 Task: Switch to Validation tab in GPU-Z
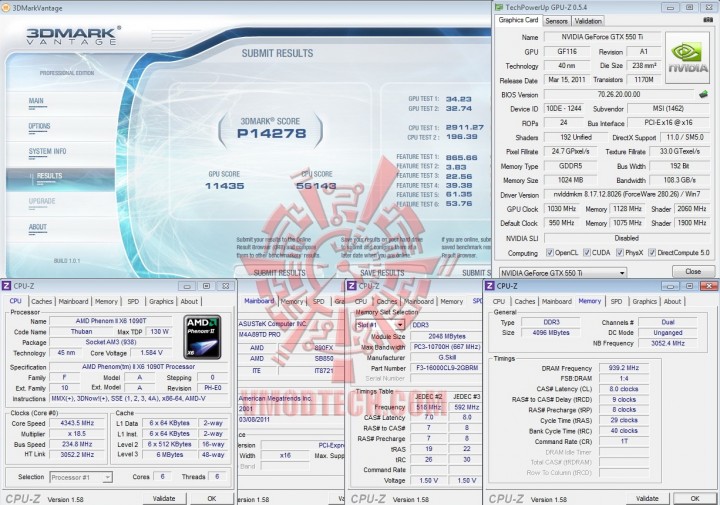click(x=588, y=21)
